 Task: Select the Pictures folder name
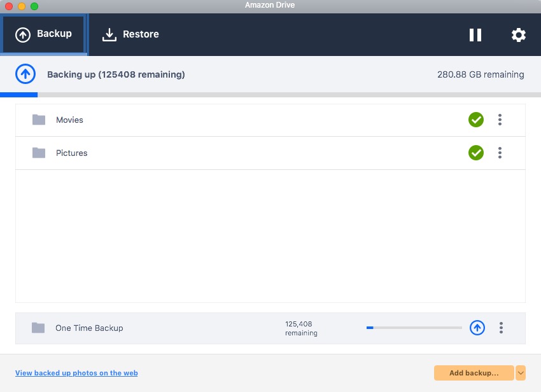(x=71, y=153)
